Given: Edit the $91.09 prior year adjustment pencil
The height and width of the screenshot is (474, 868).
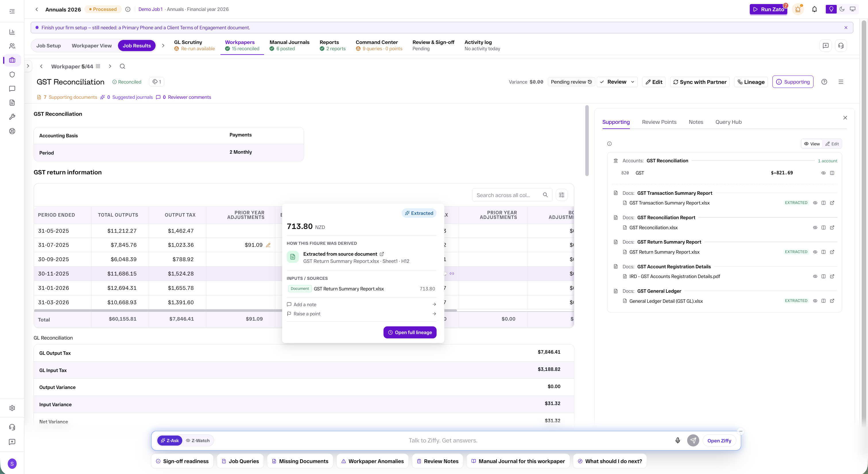Looking at the screenshot, I should point(268,245).
